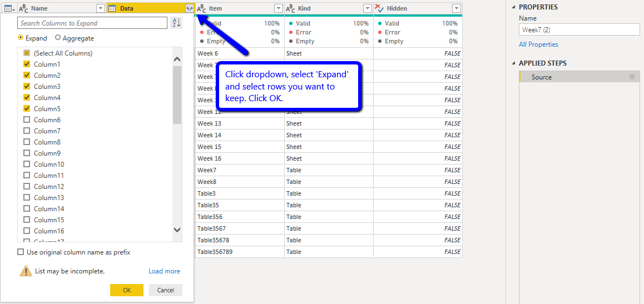Select the Source applied step

point(578,77)
